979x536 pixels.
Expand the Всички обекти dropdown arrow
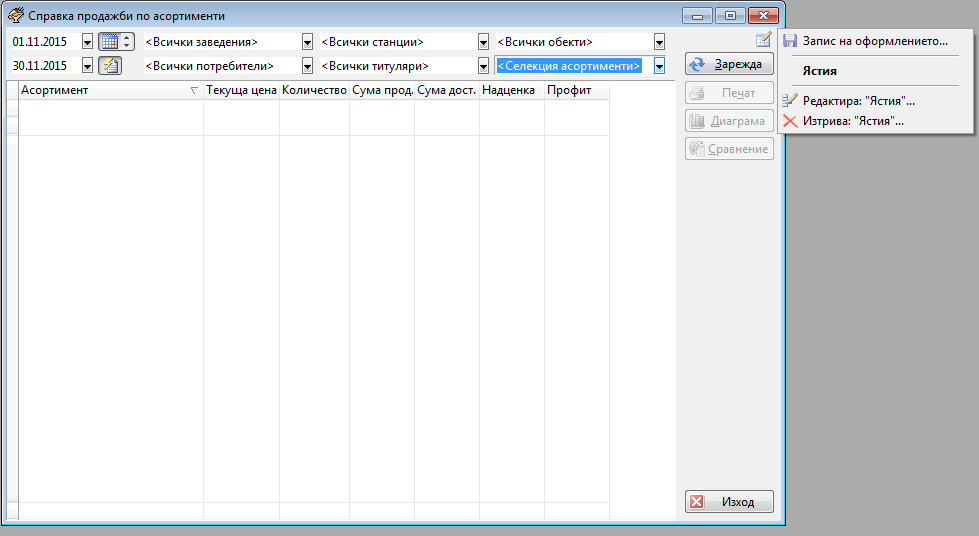(659, 42)
